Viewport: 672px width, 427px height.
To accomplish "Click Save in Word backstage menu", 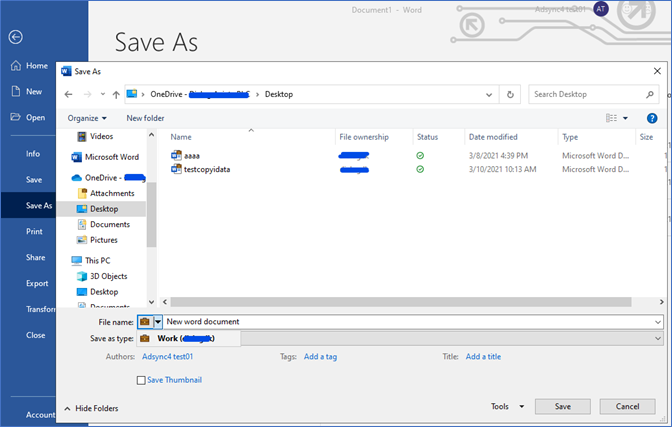I will point(34,180).
